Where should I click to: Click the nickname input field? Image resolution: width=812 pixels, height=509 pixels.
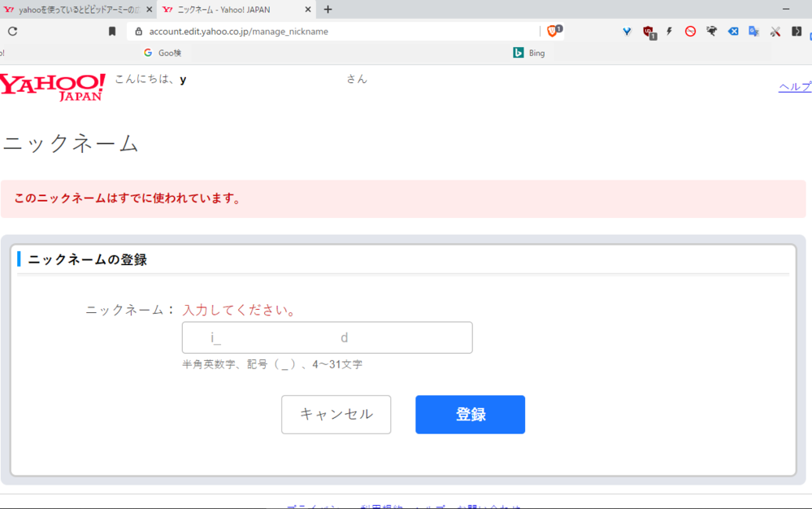[327, 337]
